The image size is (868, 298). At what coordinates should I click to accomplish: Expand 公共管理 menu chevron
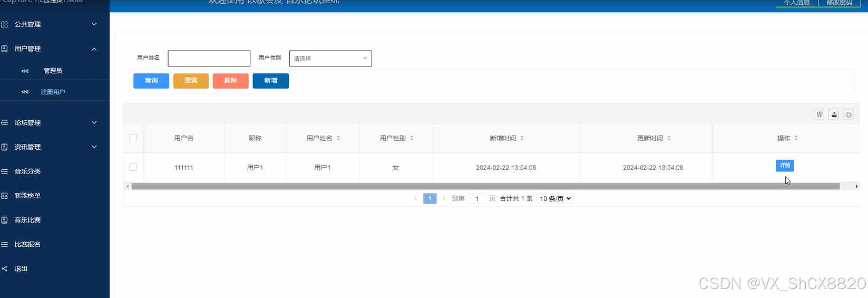[94, 24]
